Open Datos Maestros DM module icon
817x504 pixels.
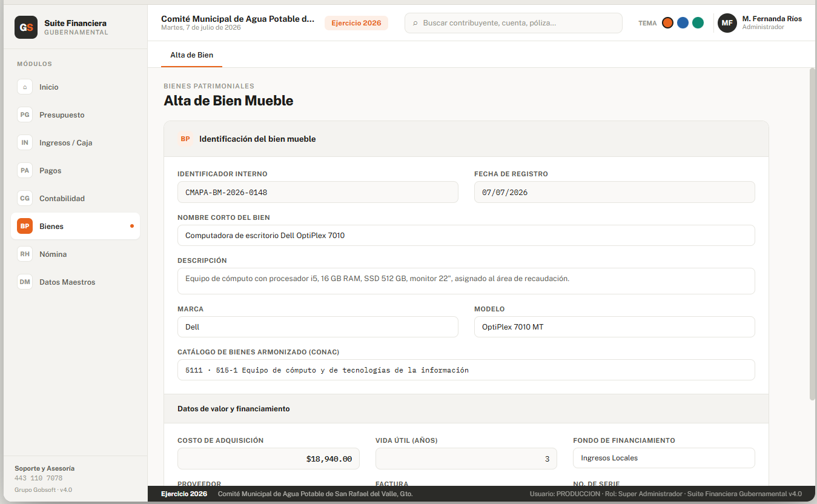[25, 282]
